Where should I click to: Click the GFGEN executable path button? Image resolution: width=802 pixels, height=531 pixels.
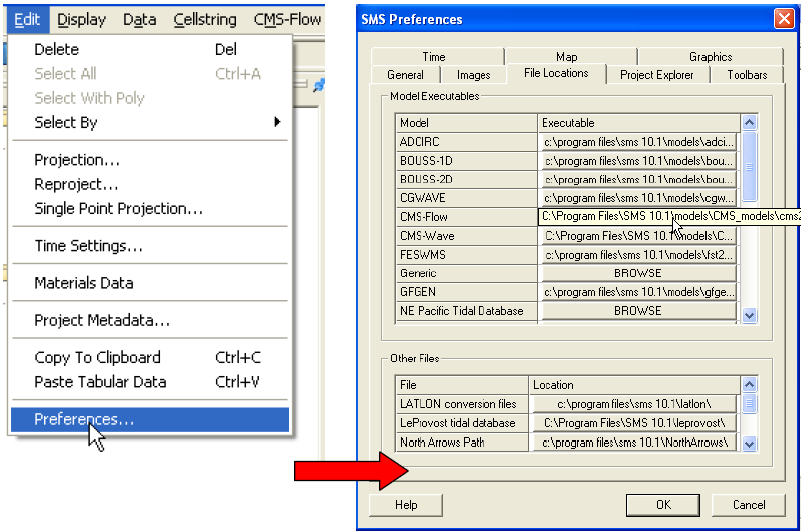click(x=638, y=292)
